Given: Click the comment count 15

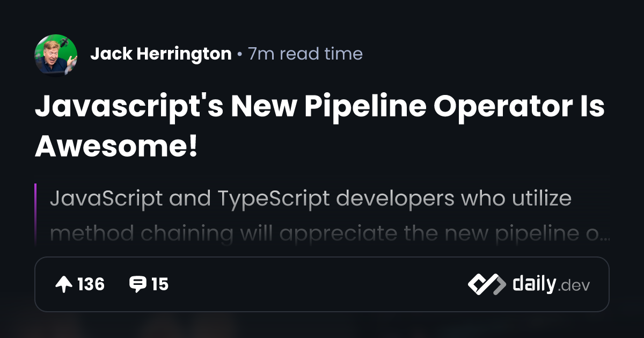Looking at the screenshot, I should coord(160,284).
